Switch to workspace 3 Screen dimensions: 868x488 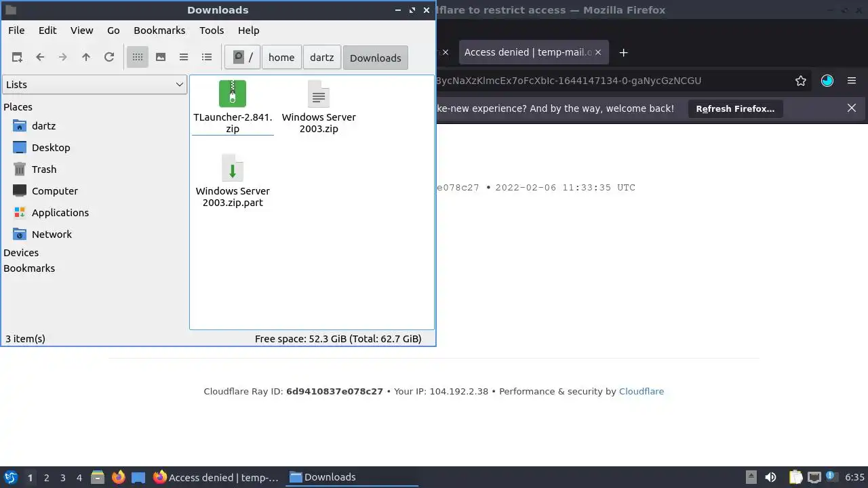click(x=63, y=477)
